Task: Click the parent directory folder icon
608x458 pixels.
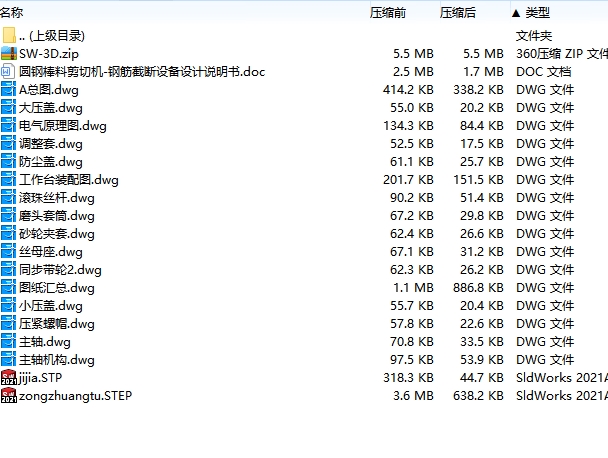Action: tap(9, 35)
